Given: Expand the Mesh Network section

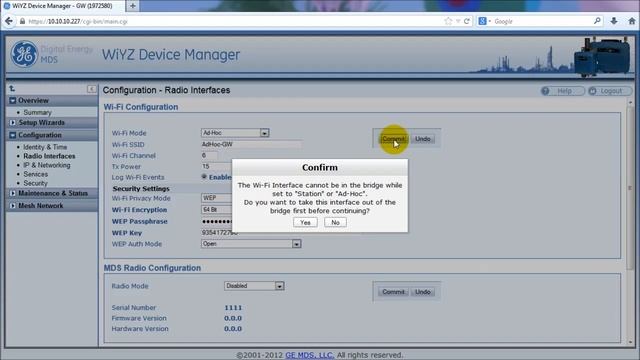Looking at the screenshot, I should [13, 206].
